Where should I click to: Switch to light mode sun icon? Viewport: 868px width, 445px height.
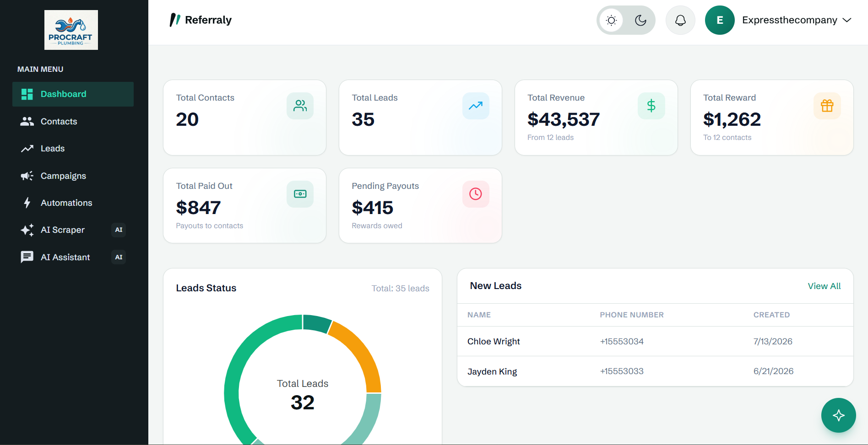coord(611,20)
